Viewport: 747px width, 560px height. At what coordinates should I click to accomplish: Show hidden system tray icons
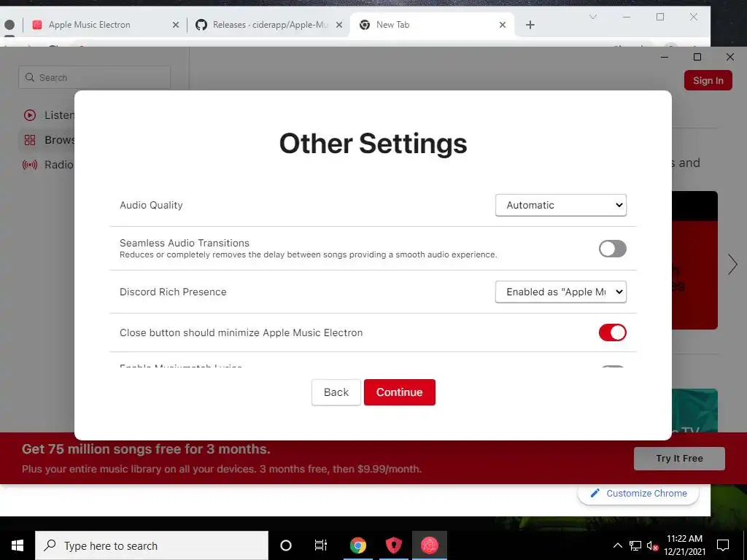pyautogui.click(x=617, y=545)
